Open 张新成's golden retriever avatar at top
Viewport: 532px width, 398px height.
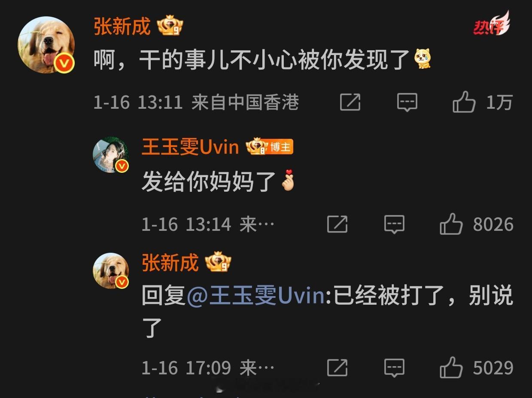coord(46,45)
